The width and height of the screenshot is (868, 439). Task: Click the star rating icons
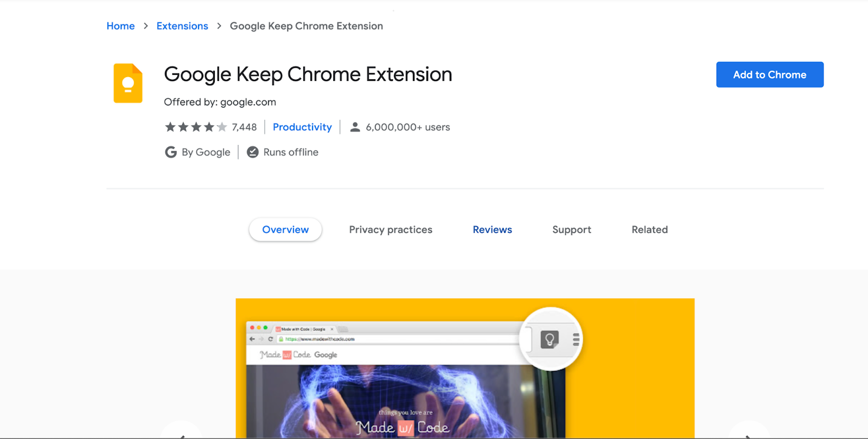pos(196,127)
